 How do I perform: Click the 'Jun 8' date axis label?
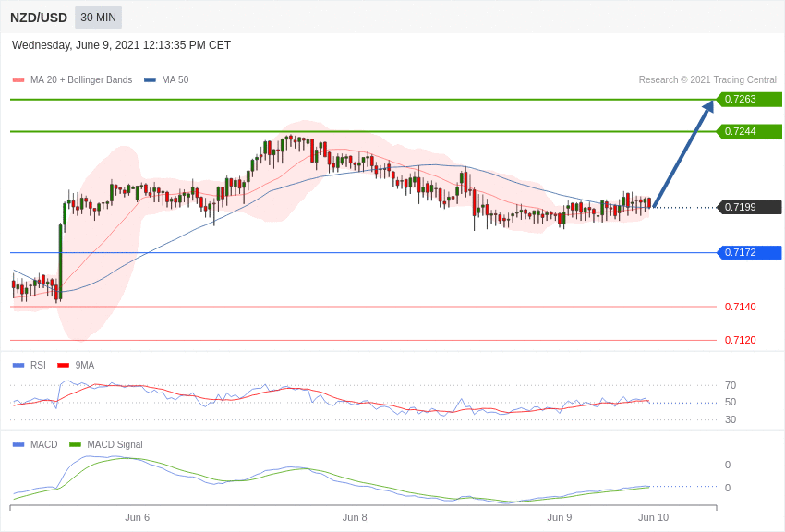click(x=355, y=517)
